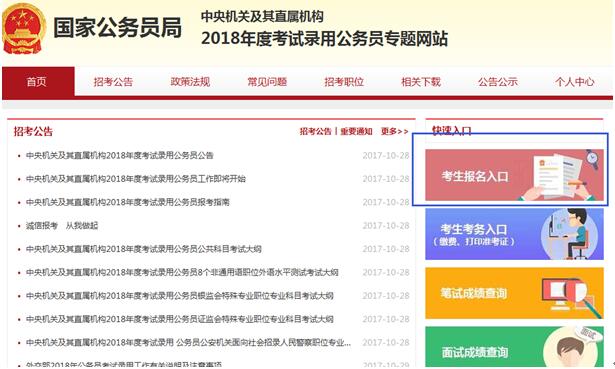Viewport: 615px width, 369px height.
Task: Open the 诚信报考 从我做起 announcement
Action: [x=62, y=225]
